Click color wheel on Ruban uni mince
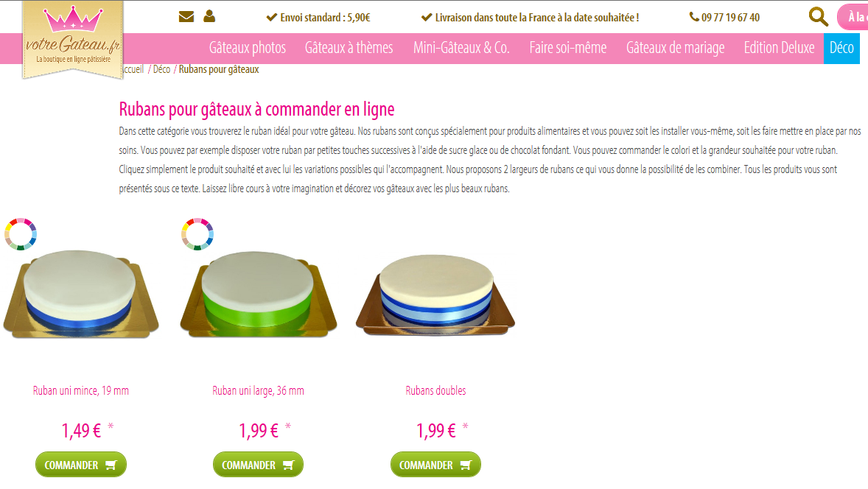The width and height of the screenshot is (868, 489). pyautogui.click(x=21, y=234)
